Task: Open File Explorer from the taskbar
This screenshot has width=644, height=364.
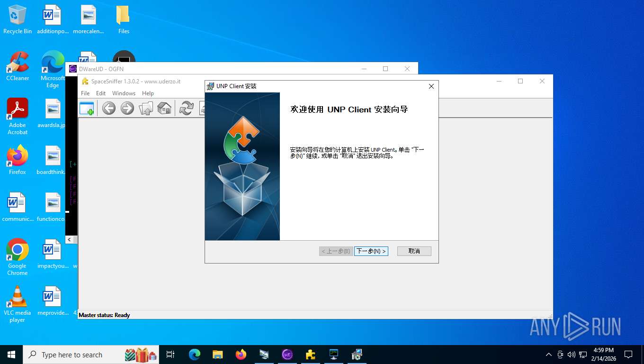Action: (x=218, y=355)
